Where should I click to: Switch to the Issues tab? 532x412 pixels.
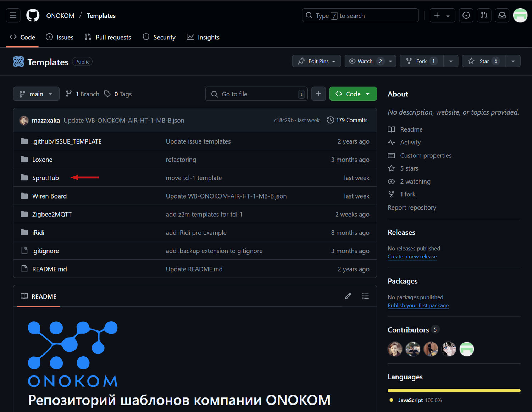tap(60, 37)
